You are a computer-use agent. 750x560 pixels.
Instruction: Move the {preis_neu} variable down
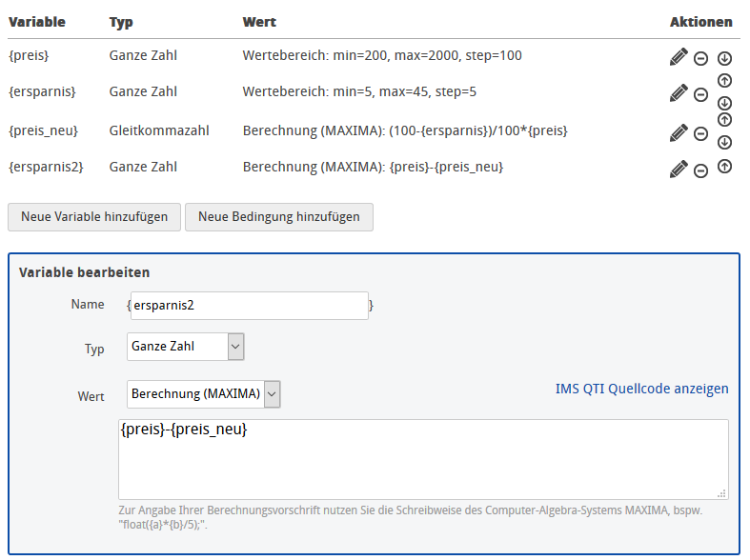coord(723,142)
